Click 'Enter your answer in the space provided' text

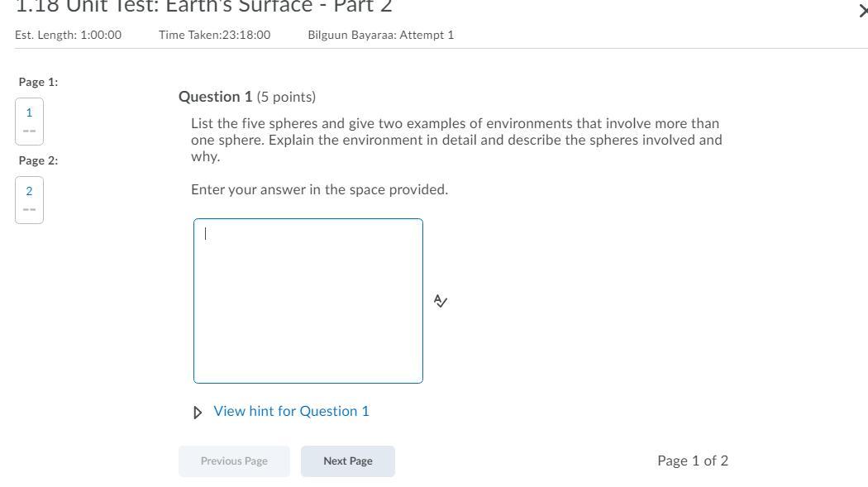click(x=319, y=189)
